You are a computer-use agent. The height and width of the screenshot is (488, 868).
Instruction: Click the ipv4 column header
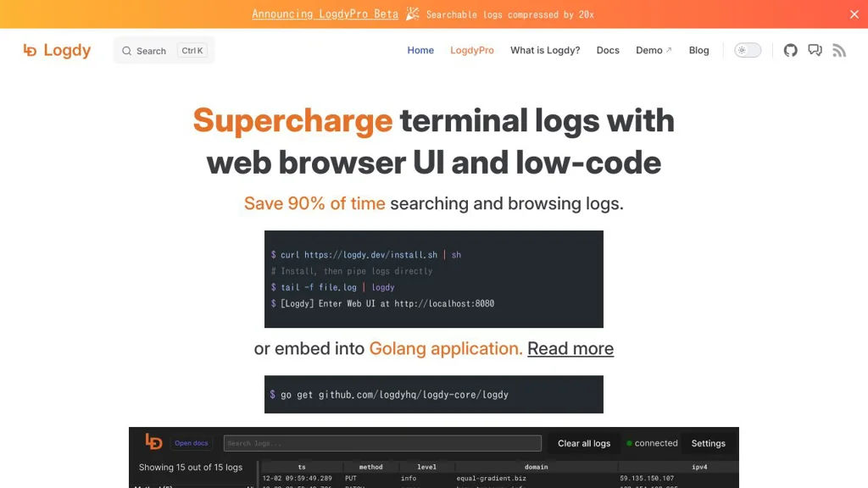tap(699, 467)
